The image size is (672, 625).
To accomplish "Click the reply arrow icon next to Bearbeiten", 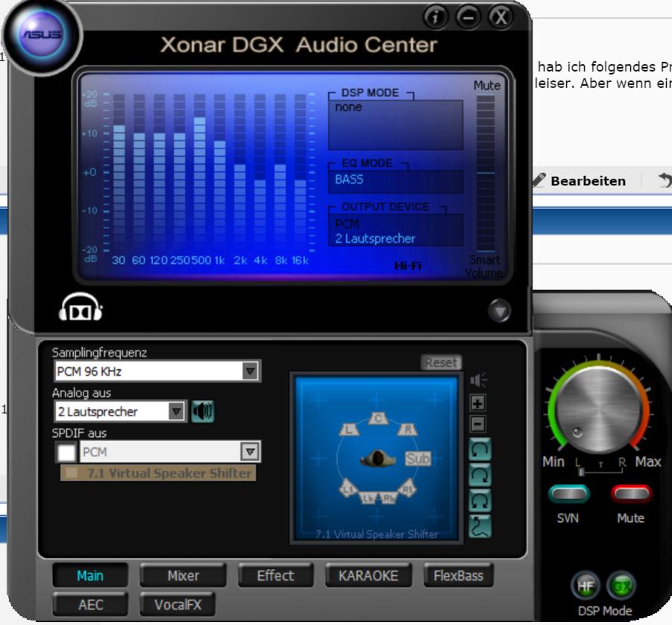I will tap(665, 180).
